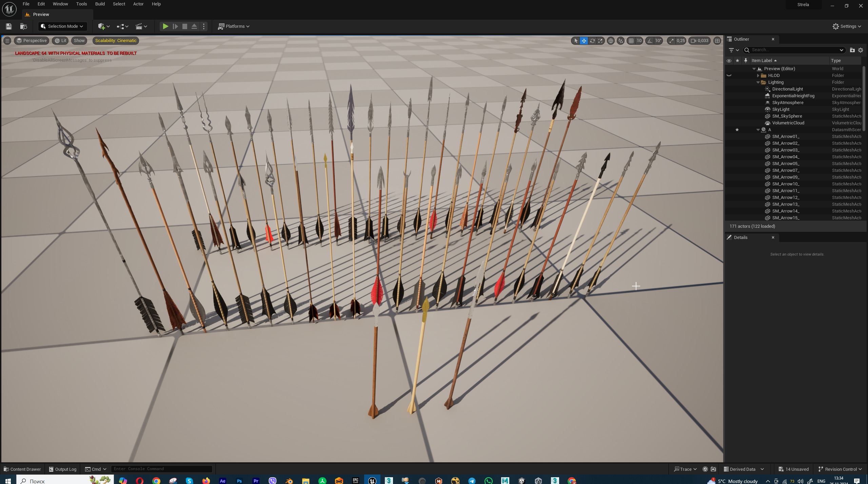This screenshot has width=868, height=484.
Task: Click the Scalability: Cinematic warning
Action: pos(116,41)
